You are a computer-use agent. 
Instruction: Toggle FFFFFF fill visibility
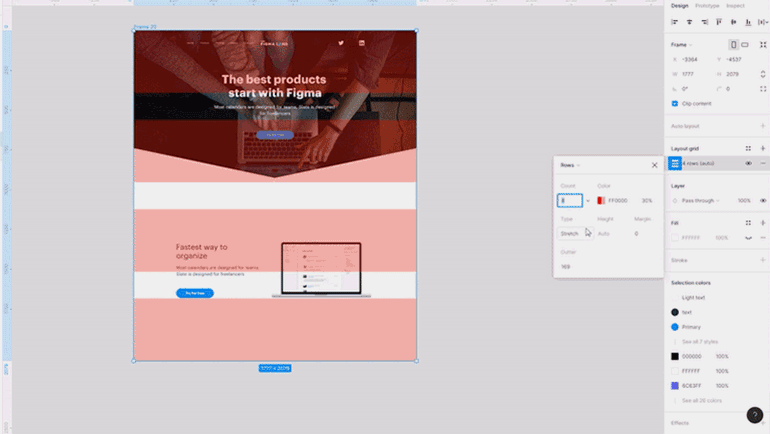pyautogui.click(x=748, y=238)
